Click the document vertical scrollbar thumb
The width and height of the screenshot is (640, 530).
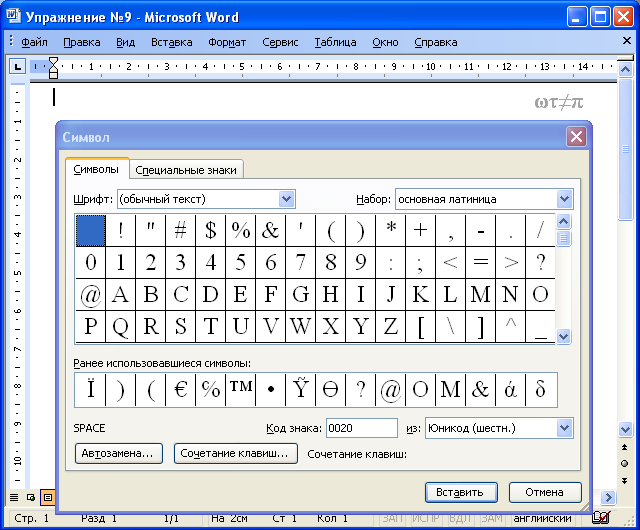[x=625, y=149]
